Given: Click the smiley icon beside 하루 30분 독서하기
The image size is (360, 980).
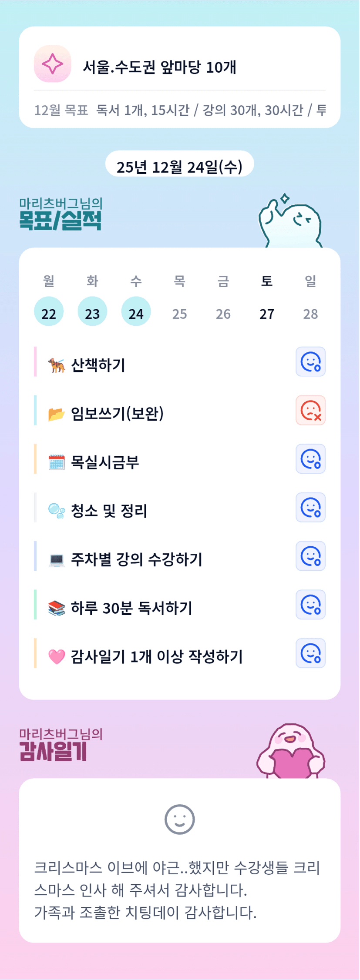Looking at the screenshot, I should coord(310,605).
